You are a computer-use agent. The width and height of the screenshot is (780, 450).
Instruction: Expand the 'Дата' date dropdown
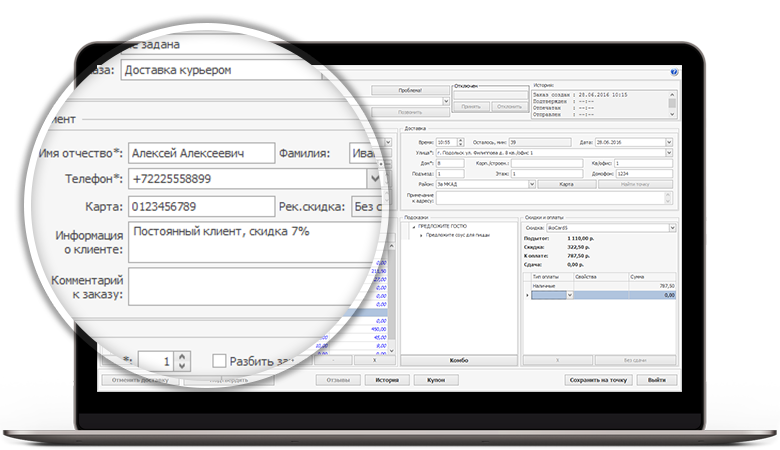pos(670,141)
